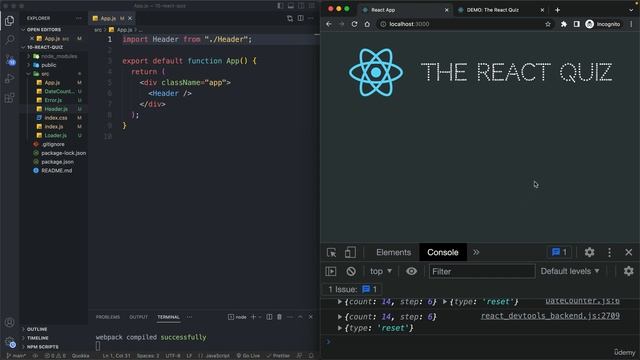640x360 pixels.
Task: Click the console Filter input
Action: [482, 271]
